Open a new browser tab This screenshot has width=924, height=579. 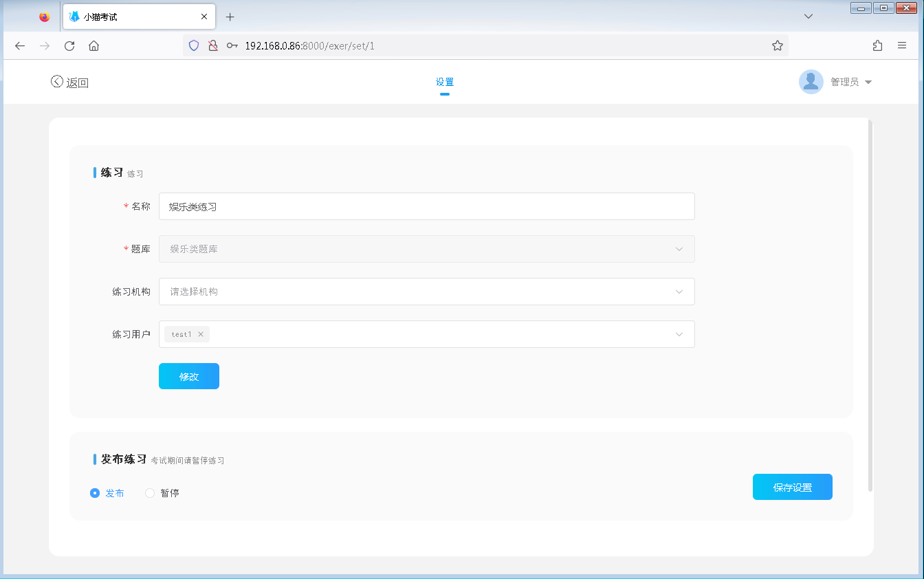pos(230,17)
